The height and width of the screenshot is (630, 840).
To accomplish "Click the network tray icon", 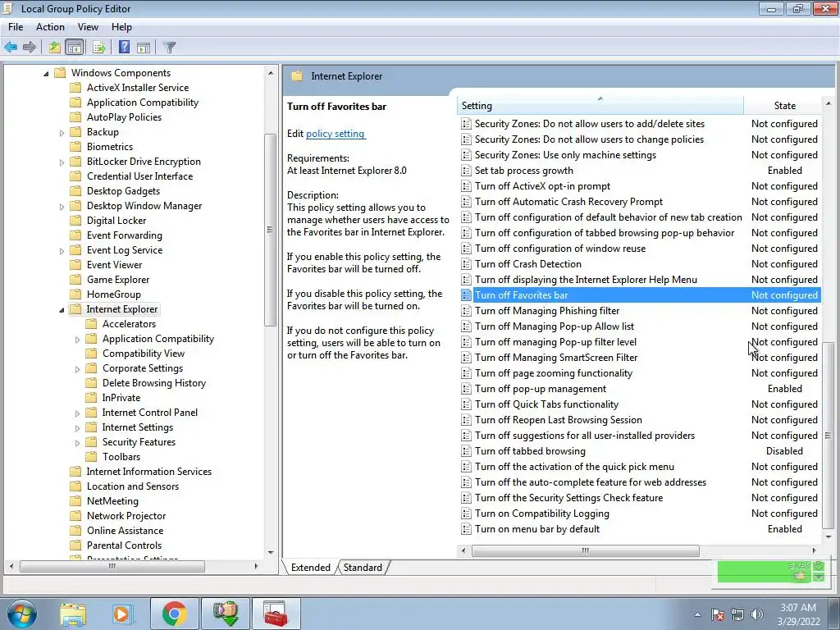I will click(x=737, y=614).
